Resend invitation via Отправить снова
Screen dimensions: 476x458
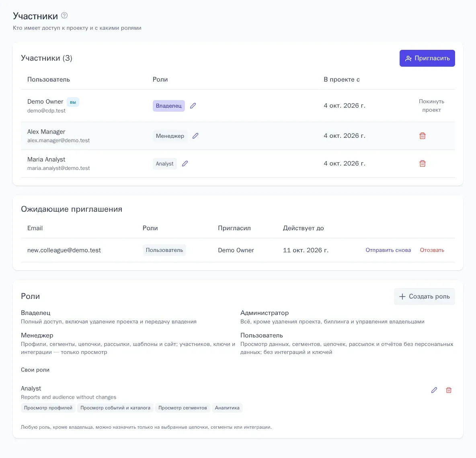point(388,250)
